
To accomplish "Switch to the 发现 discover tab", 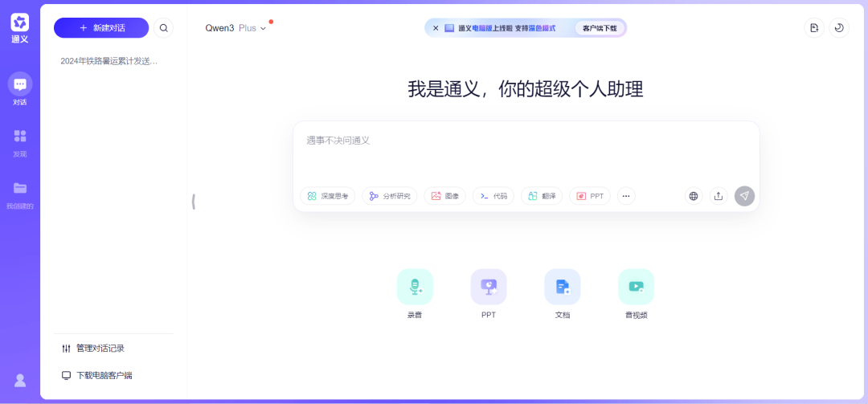I will coord(20,141).
